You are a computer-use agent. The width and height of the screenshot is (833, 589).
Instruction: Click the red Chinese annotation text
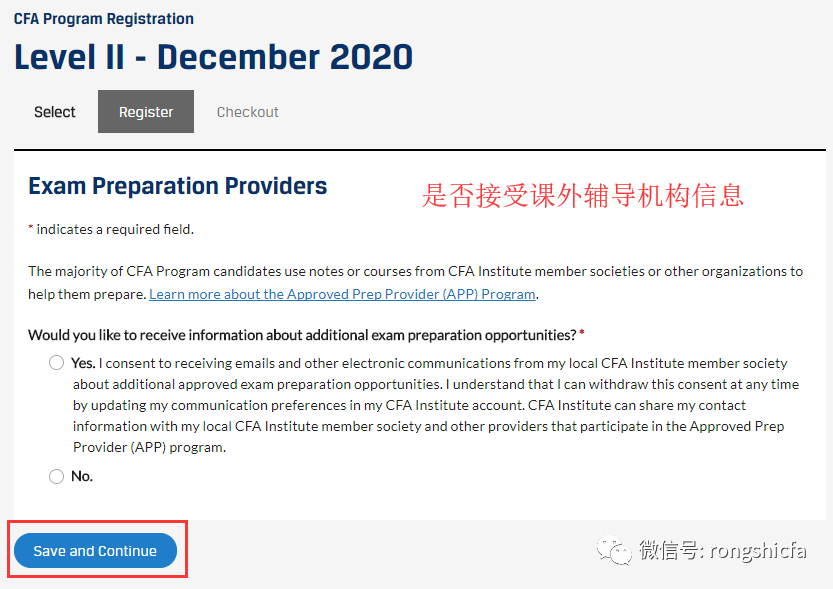(x=583, y=195)
